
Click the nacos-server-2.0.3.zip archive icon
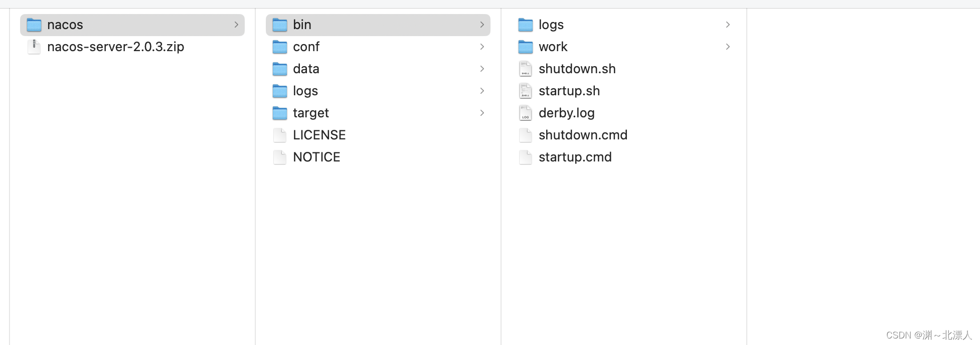tap(34, 47)
